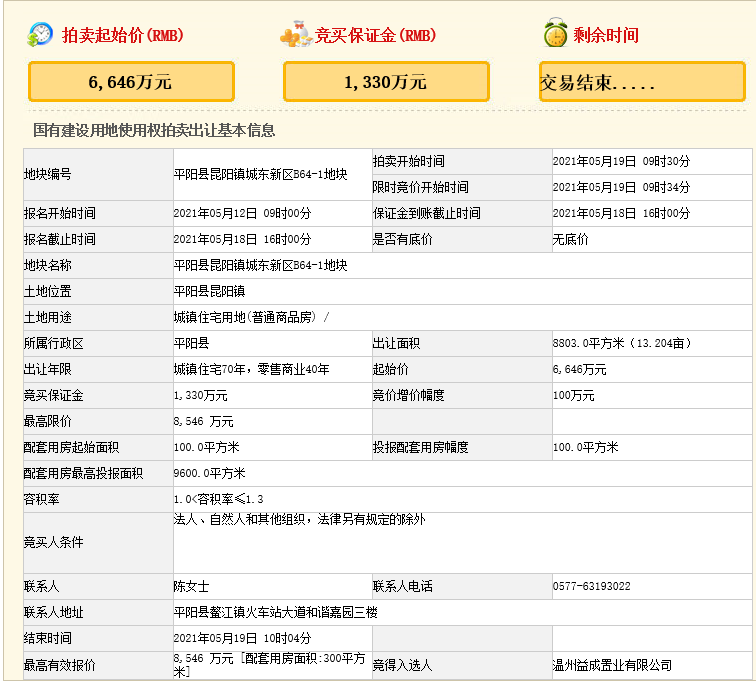Click the 最高限价 value 8,546 万元
Viewport: 756px width, 681px height.
pos(203,422)
